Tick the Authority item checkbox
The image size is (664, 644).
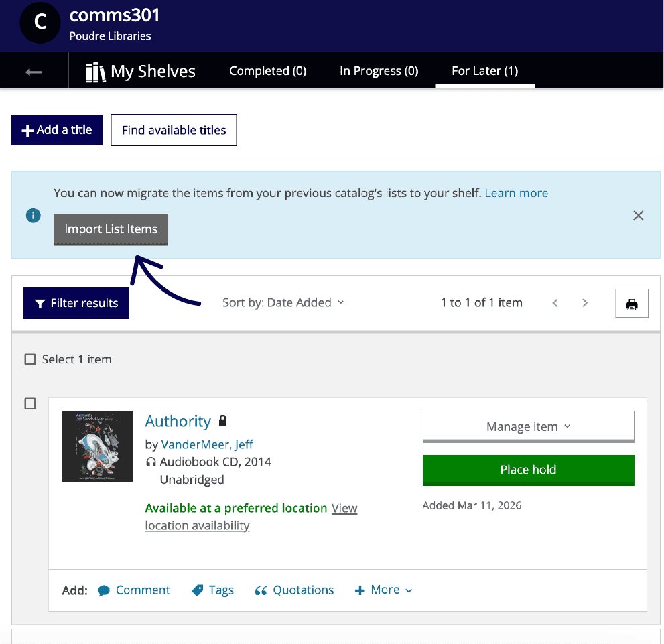pos(30,403)
